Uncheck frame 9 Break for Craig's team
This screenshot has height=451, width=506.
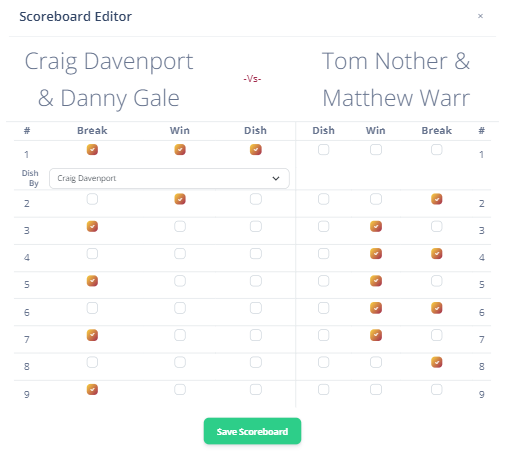click(x=92, y=389)
